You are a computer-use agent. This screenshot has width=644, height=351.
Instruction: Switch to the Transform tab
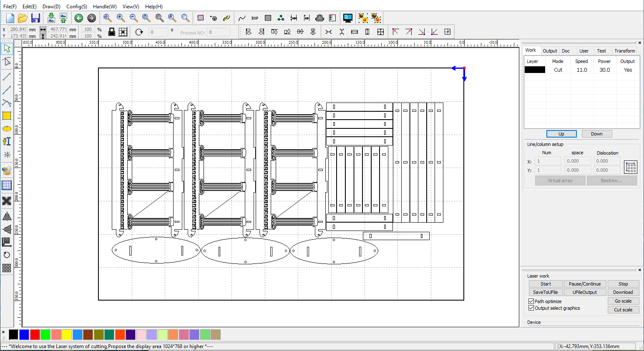tap(624, 51)
